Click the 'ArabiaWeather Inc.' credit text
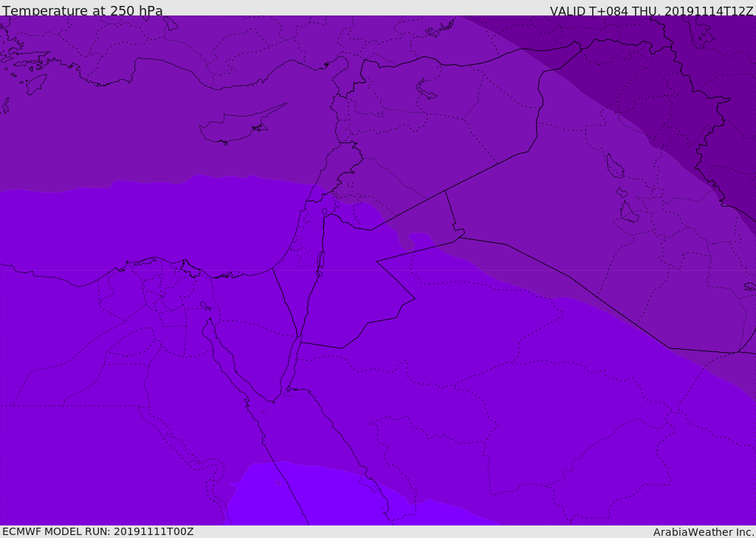Image resolution: width=756 pixels, height=538 pixels. pos(704,532)
